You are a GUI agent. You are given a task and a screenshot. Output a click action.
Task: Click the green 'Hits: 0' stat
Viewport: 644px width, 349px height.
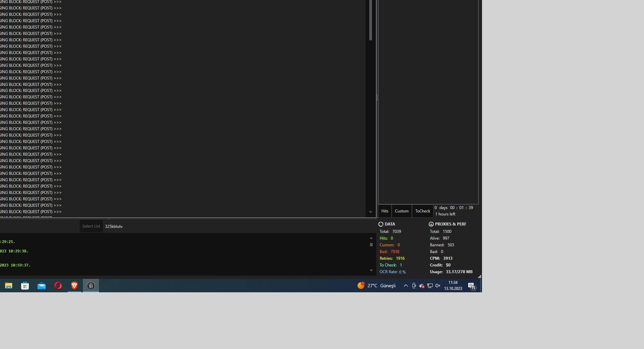(x=386, y=238)
